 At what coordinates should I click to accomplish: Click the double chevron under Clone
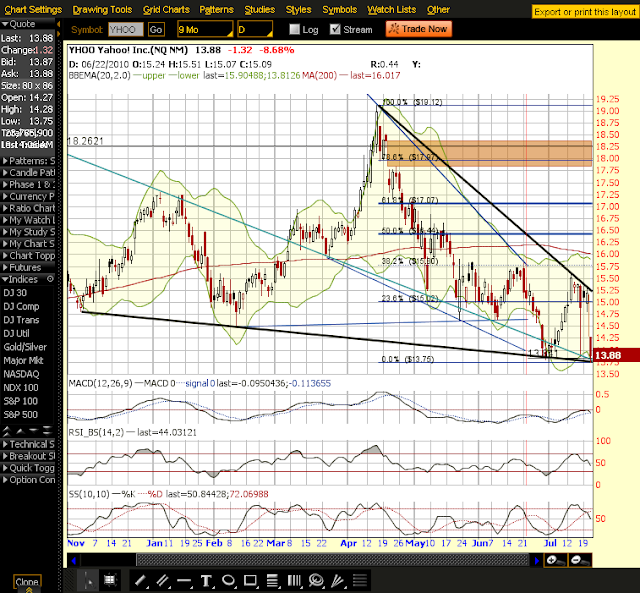[x=29, y=590]
